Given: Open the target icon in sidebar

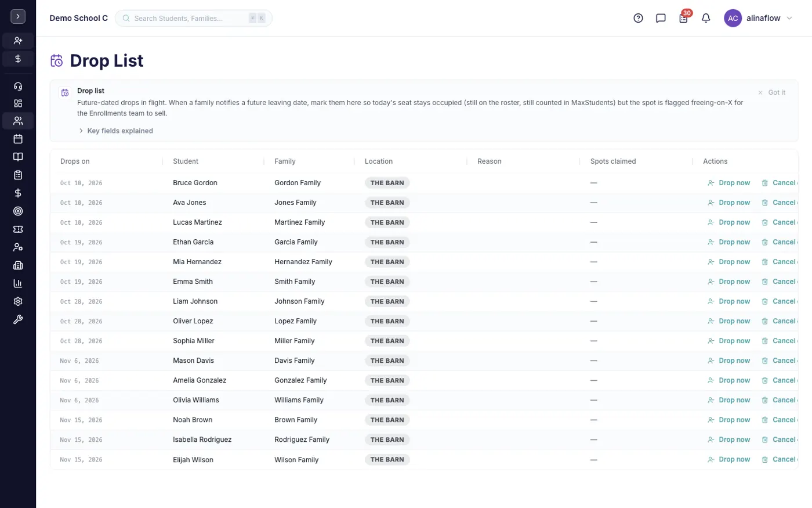Looking at the screenshot, I should coord(18,211).
